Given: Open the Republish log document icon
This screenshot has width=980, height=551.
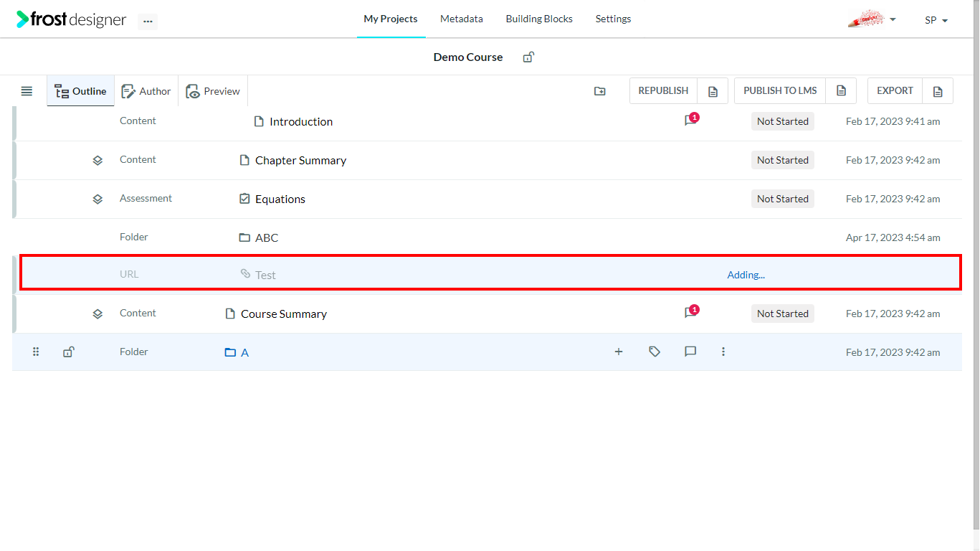Looking at the screenshot, I should (x=713, y=91).
